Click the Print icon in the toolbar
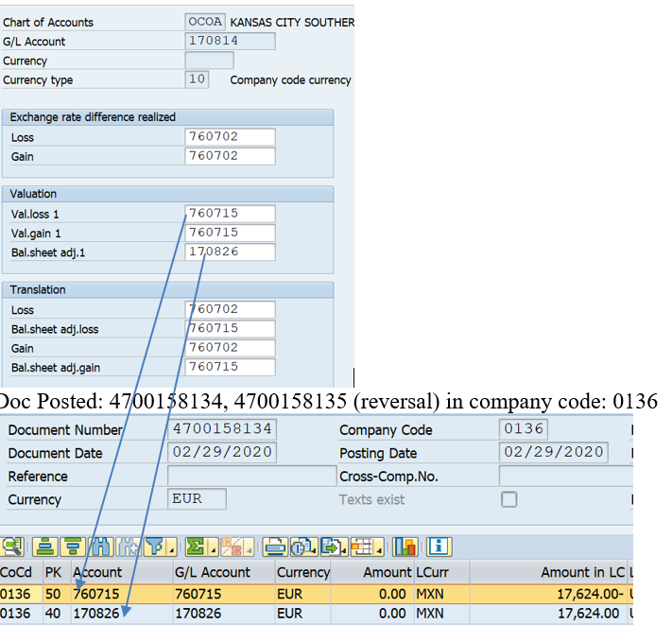 275,546
